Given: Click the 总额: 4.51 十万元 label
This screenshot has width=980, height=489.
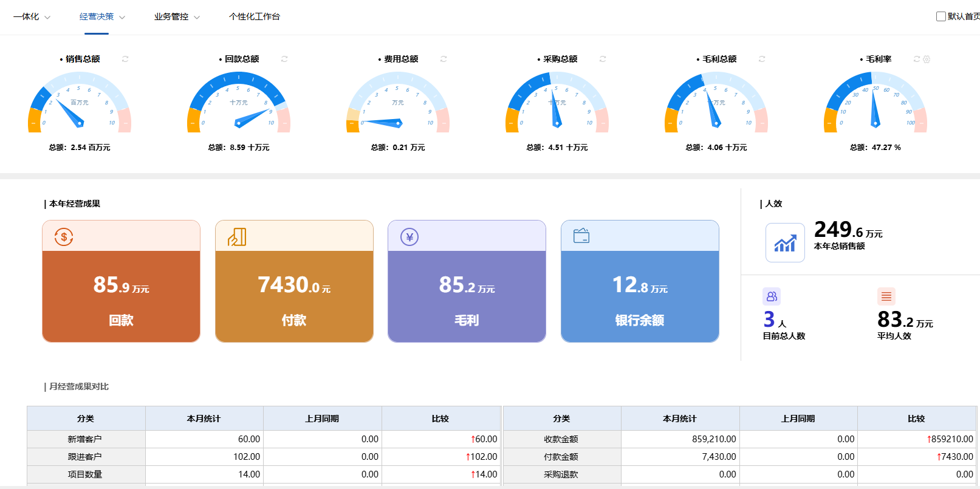Looking at the screenshot, I should 557,148.
